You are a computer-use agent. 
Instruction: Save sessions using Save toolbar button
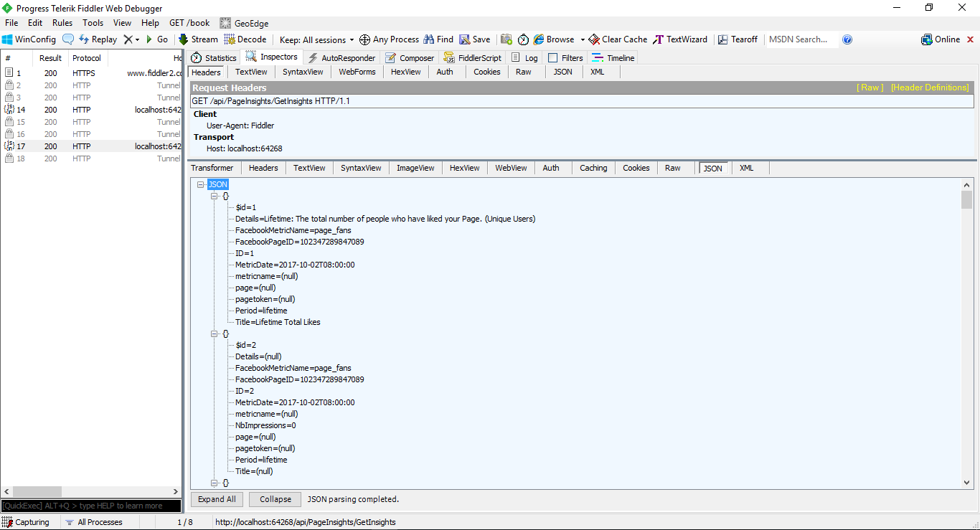pos(475,39)
